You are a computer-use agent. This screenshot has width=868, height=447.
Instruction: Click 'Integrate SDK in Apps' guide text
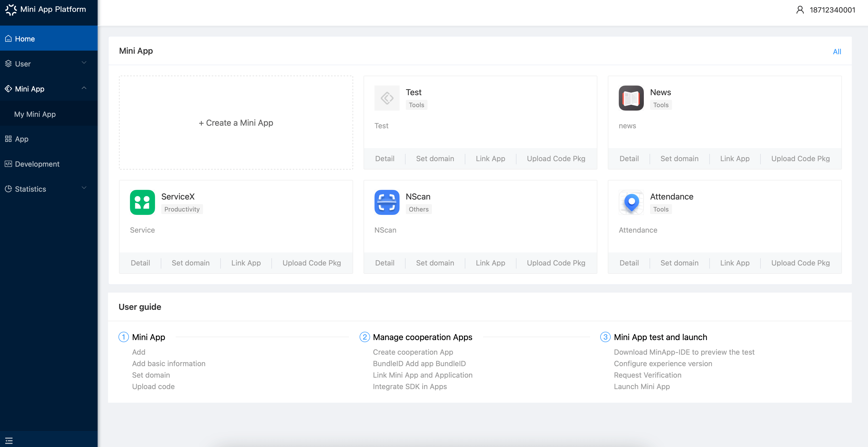point(410,386)
